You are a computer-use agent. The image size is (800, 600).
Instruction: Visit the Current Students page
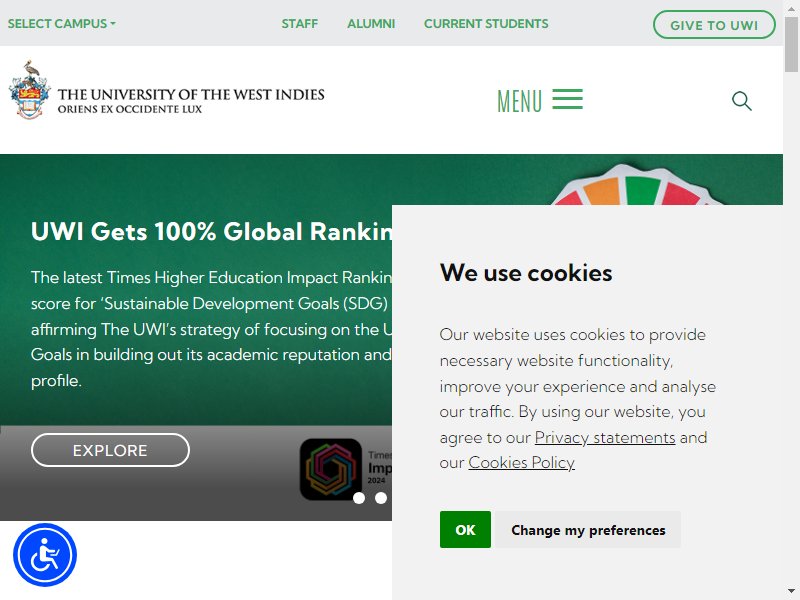(x=486, y=23)
